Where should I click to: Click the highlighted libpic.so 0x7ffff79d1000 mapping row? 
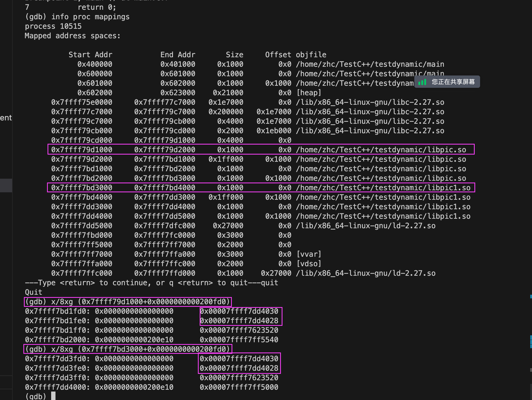pyautogui.click(x=261, y=149)
